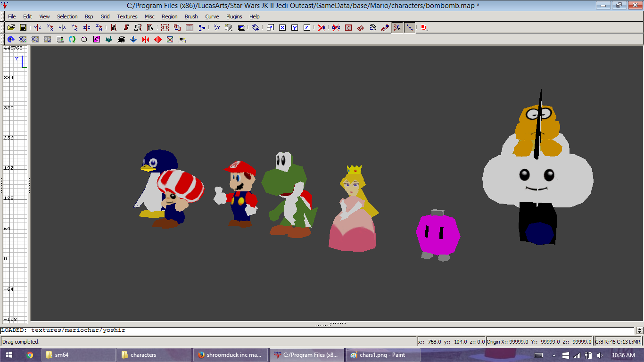
Task: Click the 'G:8 R:45 C:13 L:MR' status field
Action: [x=618, y=342]
